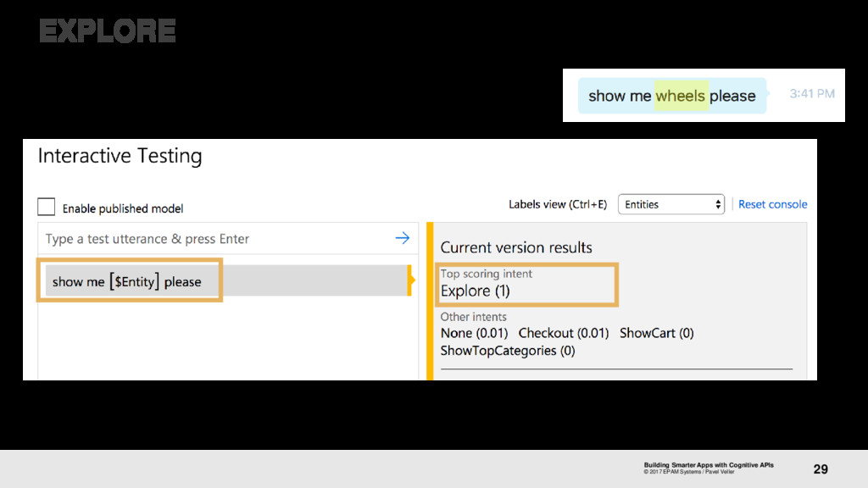Click the ShowTopCategories (0) intent
The height and width of the screenshot is (488, 868).
click(508, 351)
